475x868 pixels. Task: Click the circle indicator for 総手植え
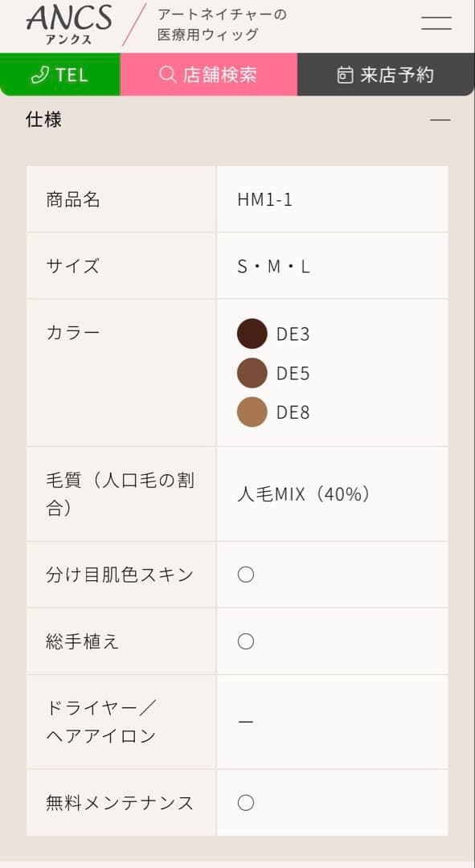point(245,641)
